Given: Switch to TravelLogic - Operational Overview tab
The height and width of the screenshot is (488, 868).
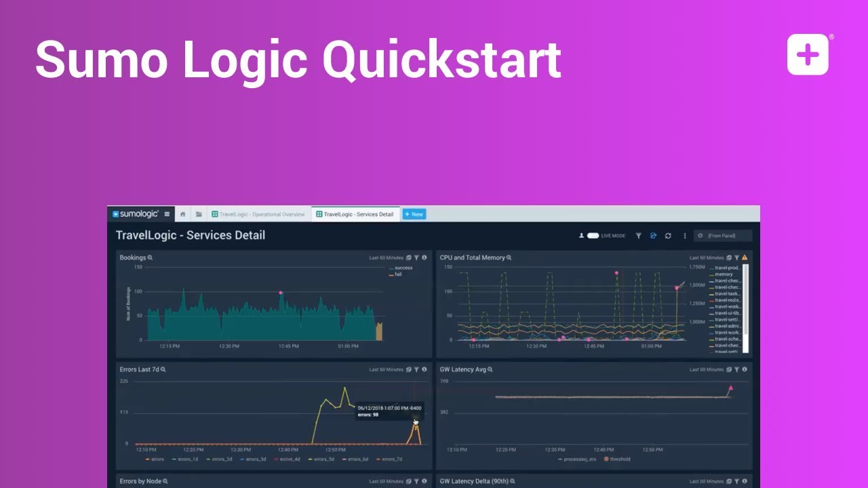Looking at the screenshot, I should (x=259, y=214).
